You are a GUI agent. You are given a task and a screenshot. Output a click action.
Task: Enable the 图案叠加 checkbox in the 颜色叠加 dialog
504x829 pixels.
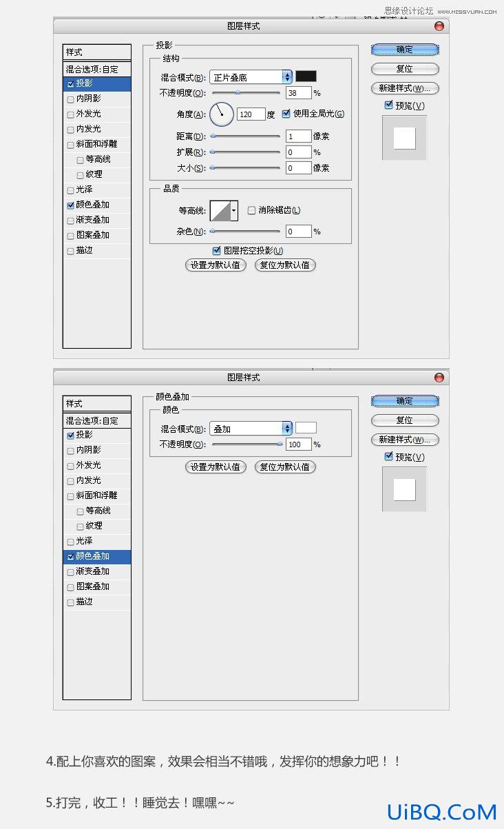click(x=70, y=587)
